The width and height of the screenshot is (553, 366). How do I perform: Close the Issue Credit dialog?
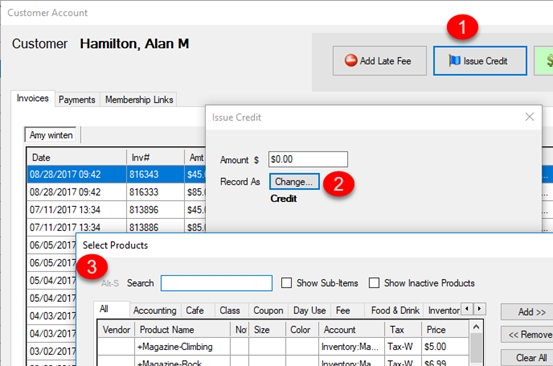tap(529, 117)
